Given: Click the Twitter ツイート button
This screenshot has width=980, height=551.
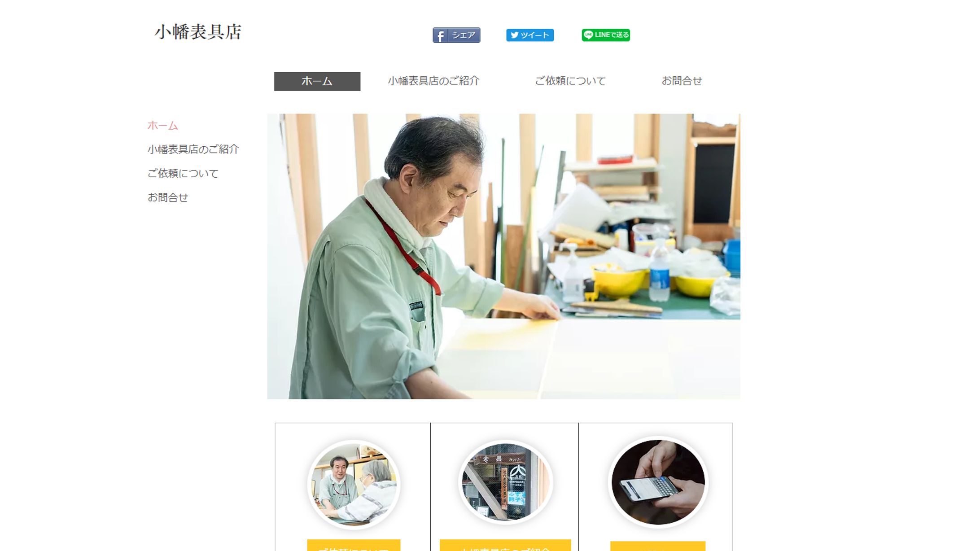Looking at the screenshot, I should (530, 35).
